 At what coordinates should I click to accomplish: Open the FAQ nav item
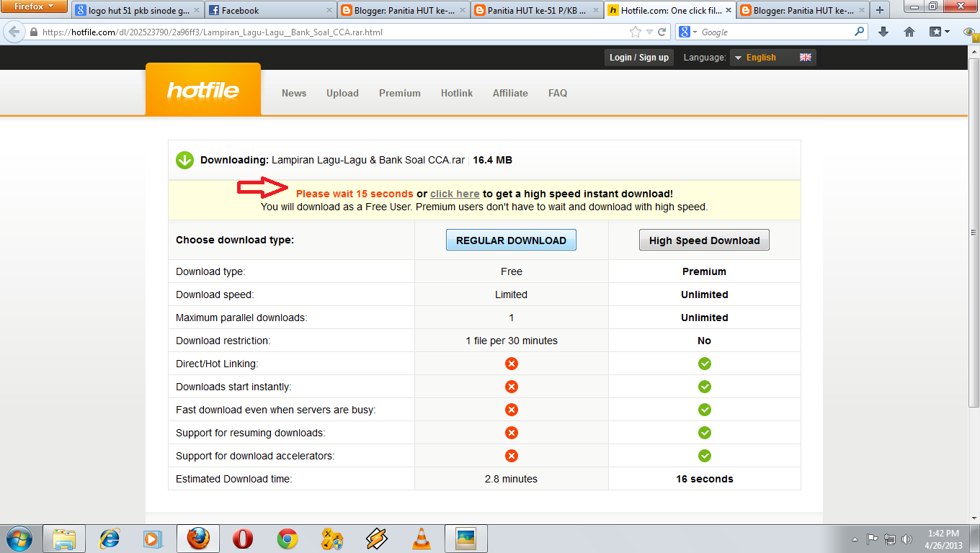(558, 93)
